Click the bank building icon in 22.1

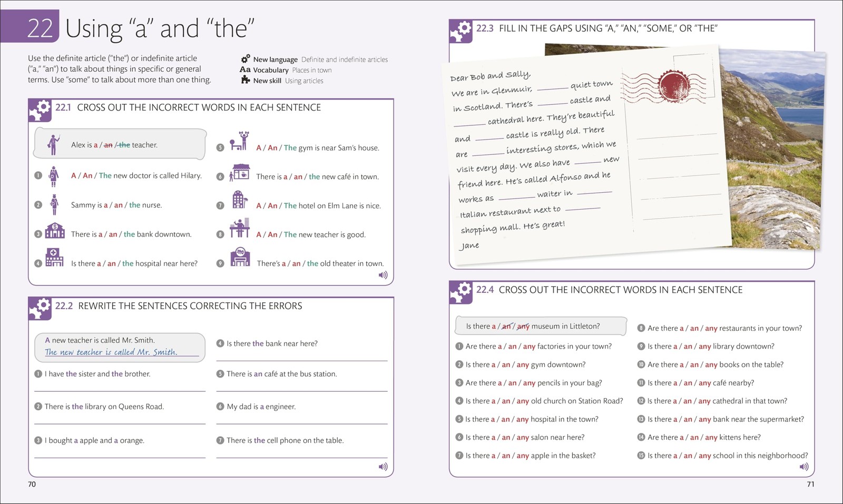[55, 231]
